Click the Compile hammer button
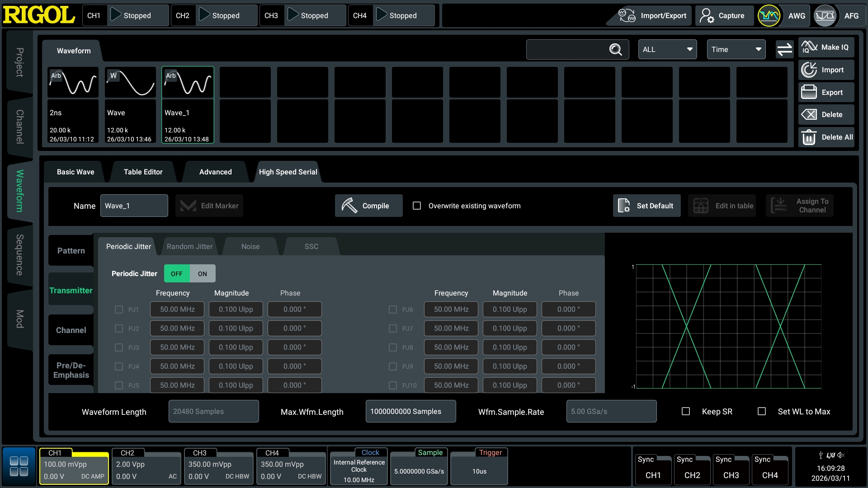The image size is (868, 488). (368, 206)
